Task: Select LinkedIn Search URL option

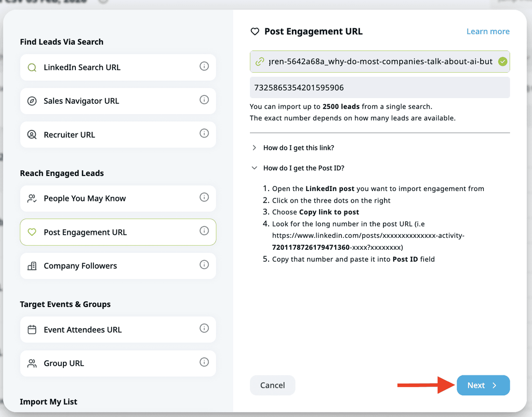Action: coord(118,67)
